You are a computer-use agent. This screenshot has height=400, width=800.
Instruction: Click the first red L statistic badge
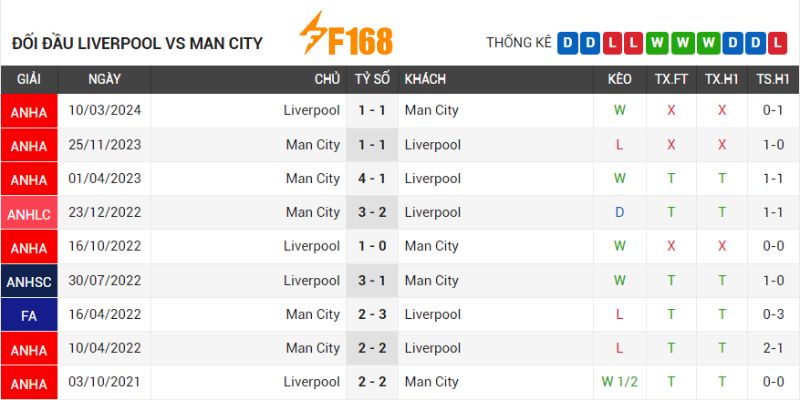click(x=611, y=43)
